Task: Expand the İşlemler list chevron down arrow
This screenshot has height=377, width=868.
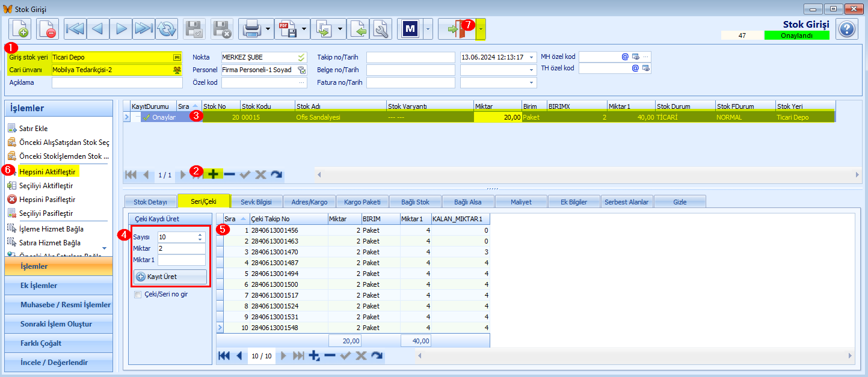Action: pyautogui.click(x=104, y=248)
